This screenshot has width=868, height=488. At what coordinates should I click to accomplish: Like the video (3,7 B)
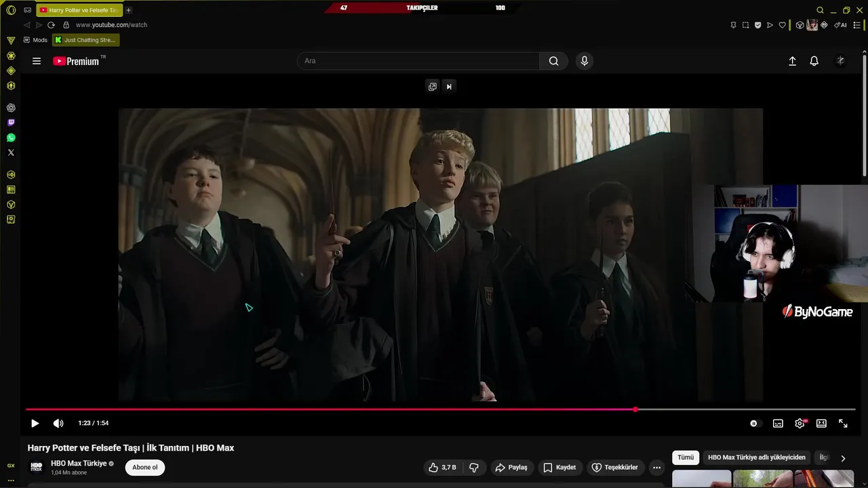point(442,468)
